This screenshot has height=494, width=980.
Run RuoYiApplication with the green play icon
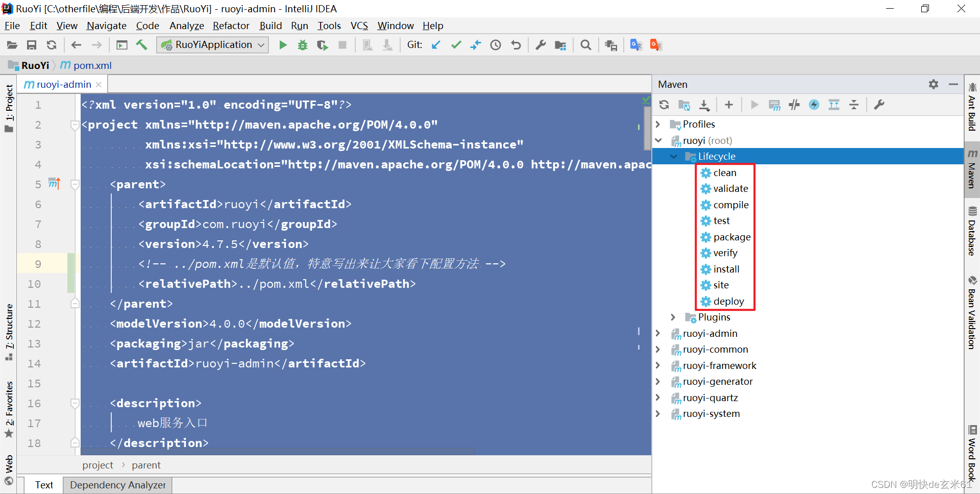point(283,45)
